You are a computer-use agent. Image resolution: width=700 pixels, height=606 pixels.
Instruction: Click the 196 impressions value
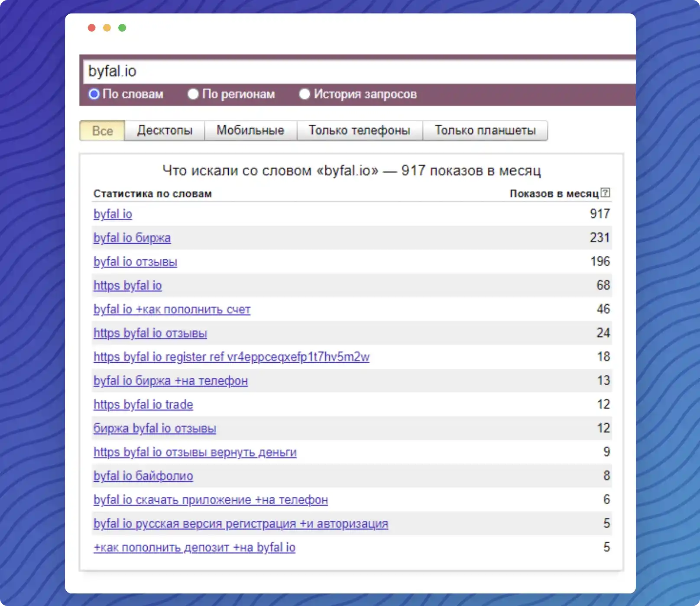(x=600, y=261)
